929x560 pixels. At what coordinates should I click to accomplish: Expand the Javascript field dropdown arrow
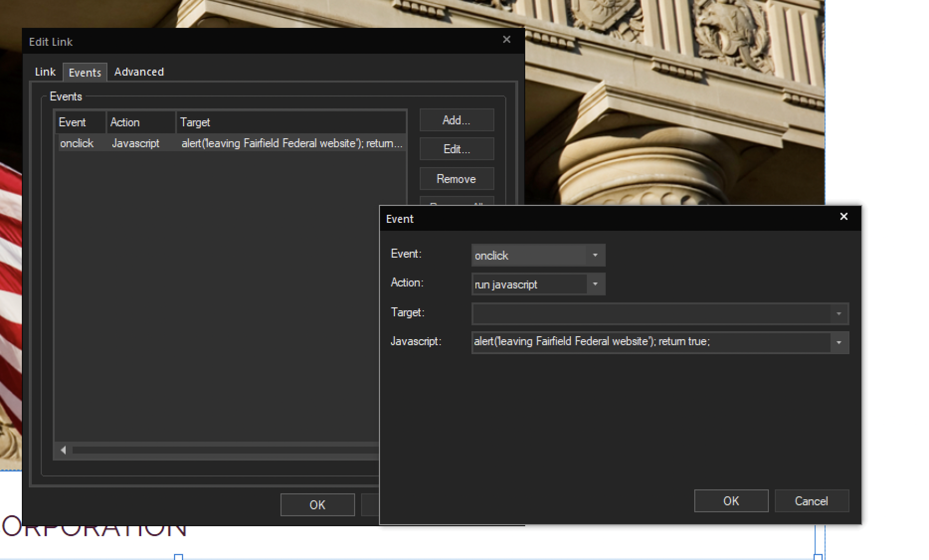tap(839, 343)
